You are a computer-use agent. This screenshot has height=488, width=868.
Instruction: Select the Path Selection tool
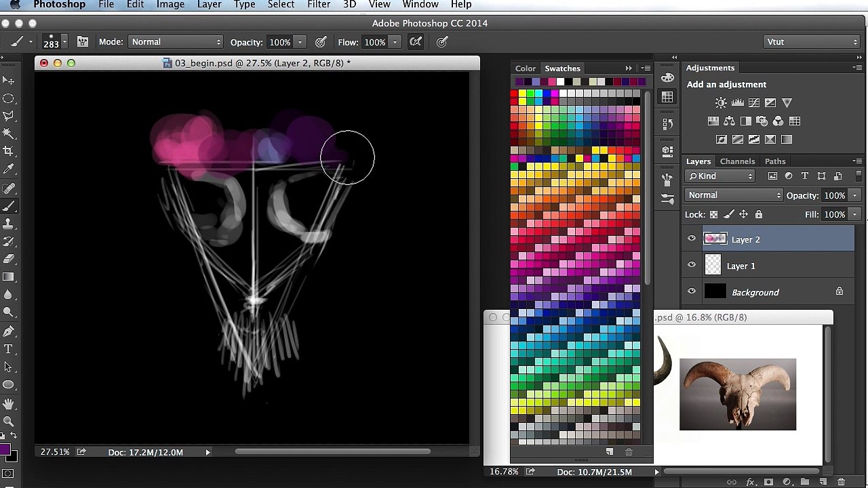click(x=8, y=366)
